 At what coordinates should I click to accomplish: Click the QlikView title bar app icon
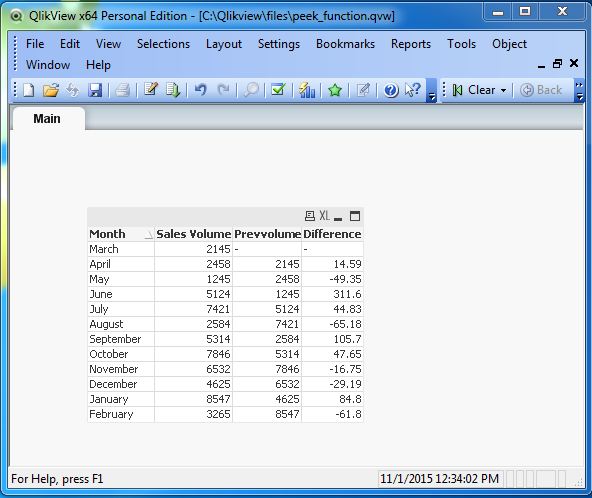coord(16,16)
